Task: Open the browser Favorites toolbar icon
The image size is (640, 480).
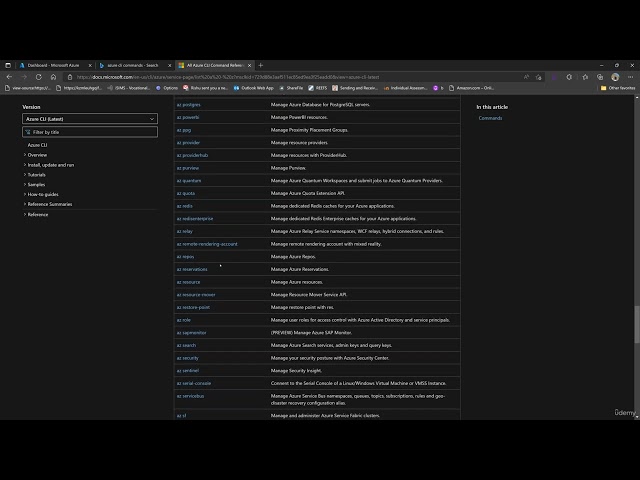Action: [585, 77]
